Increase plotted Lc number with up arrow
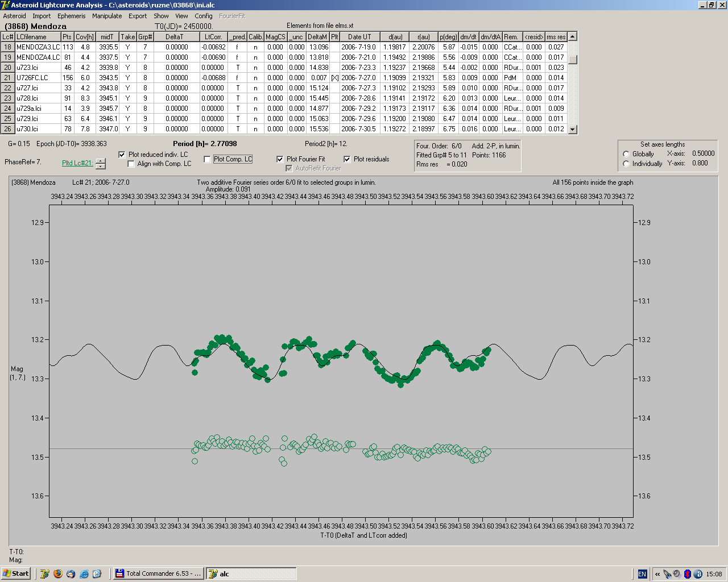The height and width of the screenshot is (582, 728). [x=101, y=161]
